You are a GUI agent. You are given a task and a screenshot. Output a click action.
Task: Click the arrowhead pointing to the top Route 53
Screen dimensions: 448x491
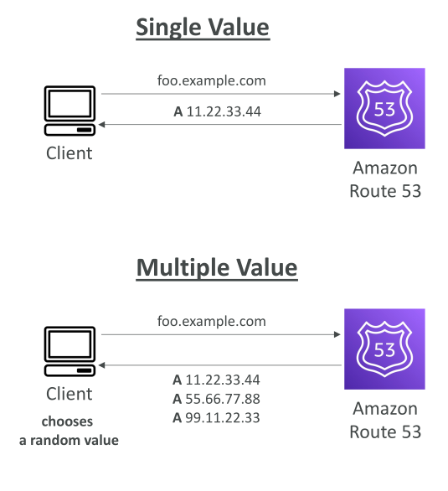click(337, 94)
